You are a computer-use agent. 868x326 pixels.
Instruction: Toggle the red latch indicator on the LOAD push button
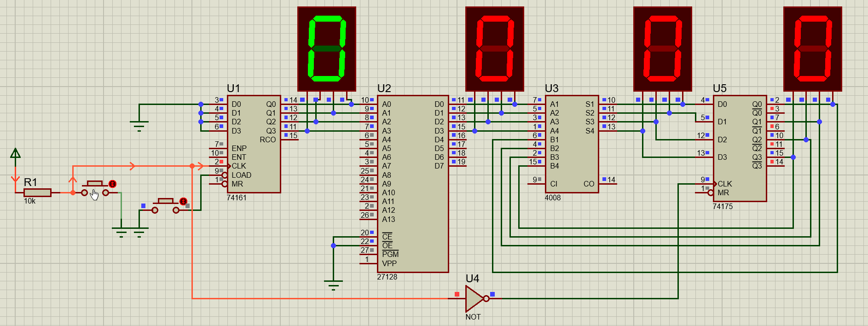183,201
